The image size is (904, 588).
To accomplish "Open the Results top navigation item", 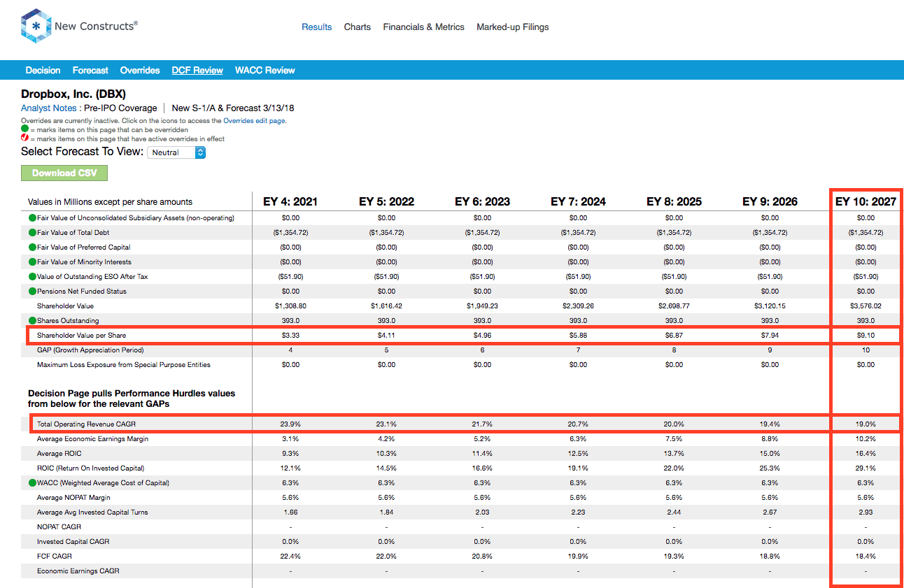I will click(317, 27).
